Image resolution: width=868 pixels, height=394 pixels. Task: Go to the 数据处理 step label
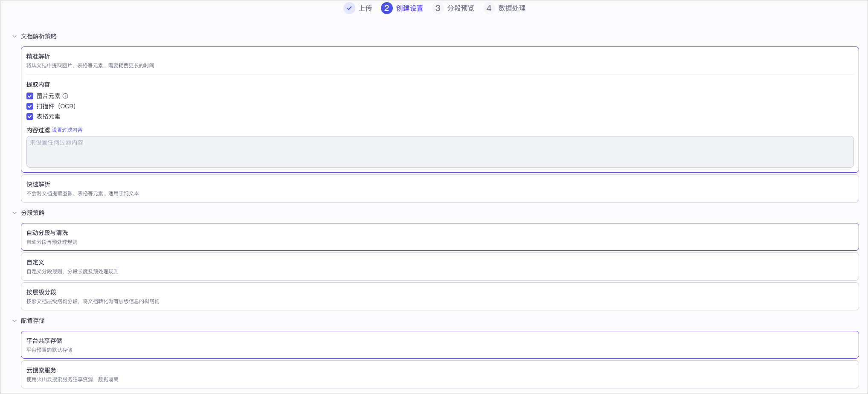pos(512,8)
